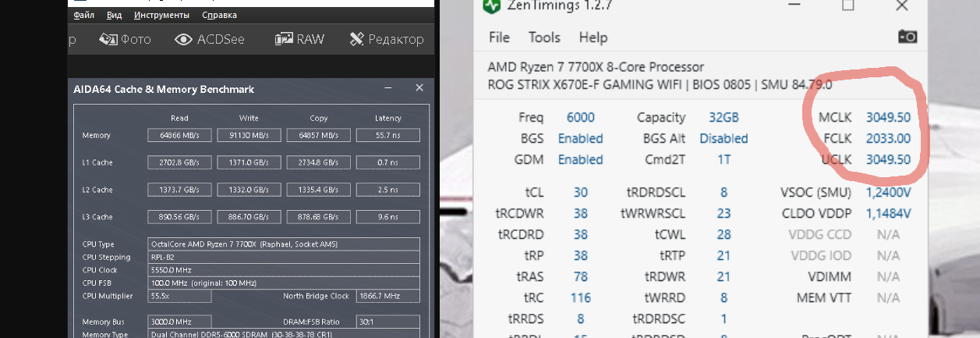This screenshot has width=980, height=338.
Task: Click the Редактор tools icon
Action: [357, 39]
